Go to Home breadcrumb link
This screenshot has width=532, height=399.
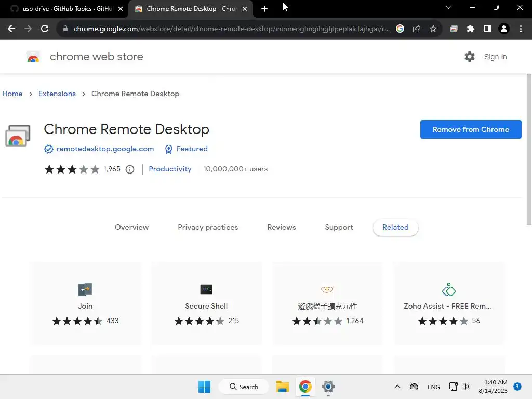[x=12, y=94]
